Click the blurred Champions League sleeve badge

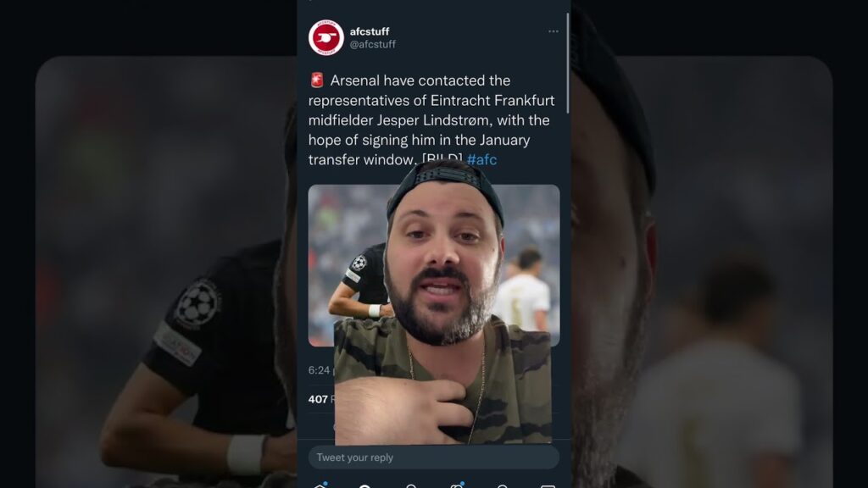coord(197,305)
